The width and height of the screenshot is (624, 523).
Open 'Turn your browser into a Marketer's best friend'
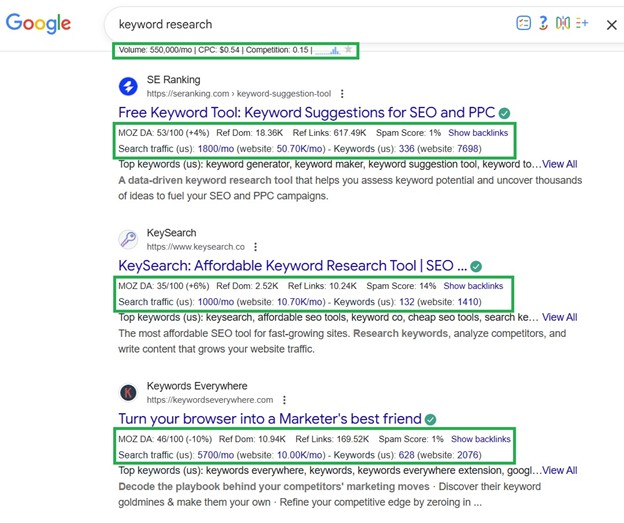pos(269,419)
